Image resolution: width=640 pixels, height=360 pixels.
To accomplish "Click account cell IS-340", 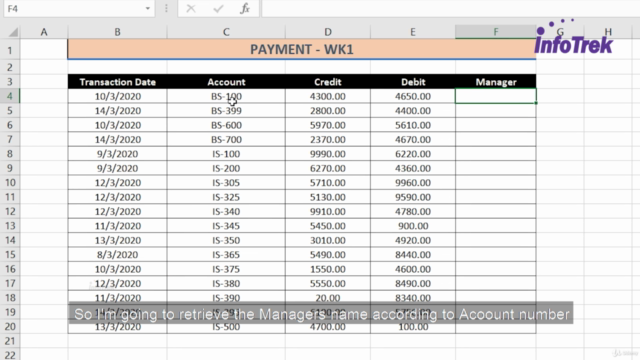I will click(x=226, y=211).
